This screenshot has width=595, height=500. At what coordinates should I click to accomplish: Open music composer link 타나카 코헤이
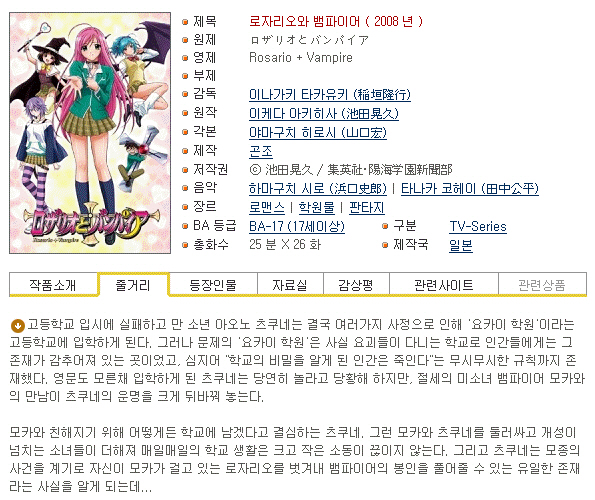pyautogui.click(x=470, y=189)
